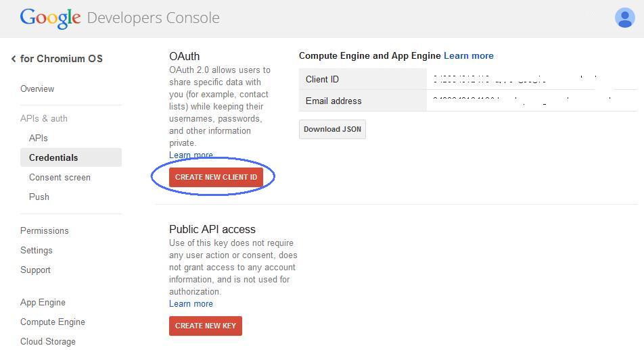Go to Permissions in sidebar
644x350 pixels.
[45, 230]
